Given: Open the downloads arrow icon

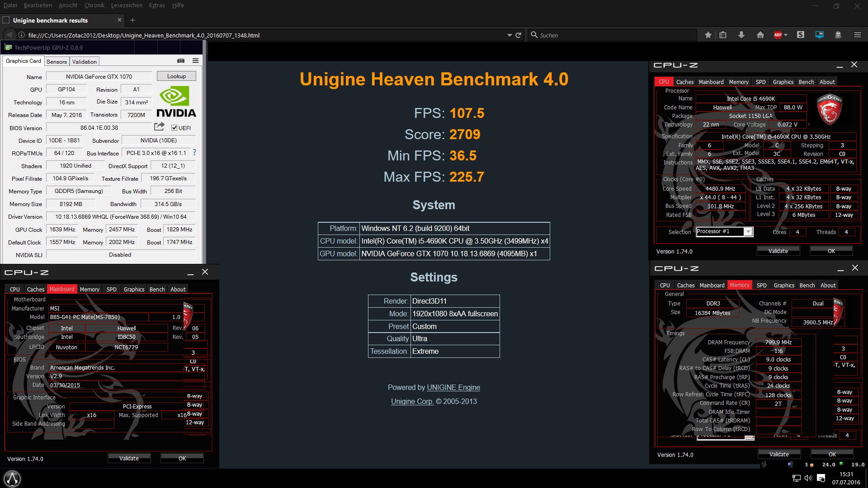Looking at the screenshot, I should pos(741,35).
